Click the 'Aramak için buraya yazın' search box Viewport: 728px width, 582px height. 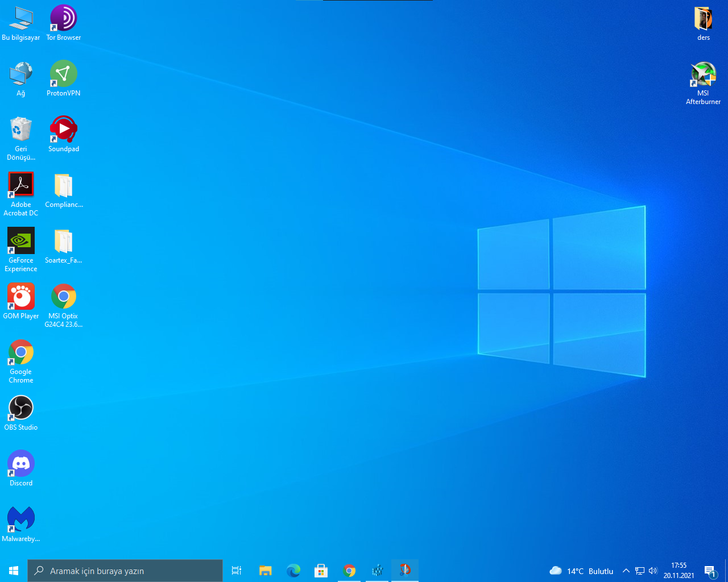[x=125, y=571]
